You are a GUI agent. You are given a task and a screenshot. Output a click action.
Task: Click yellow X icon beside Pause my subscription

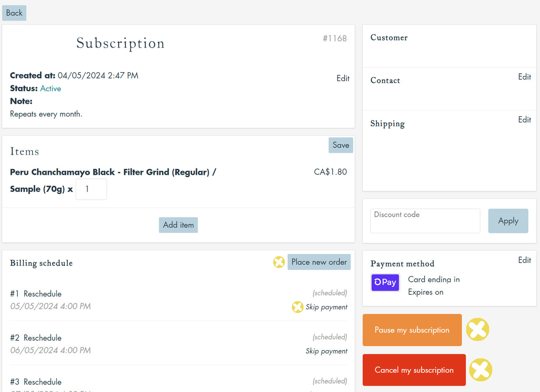tap(477, 330)
